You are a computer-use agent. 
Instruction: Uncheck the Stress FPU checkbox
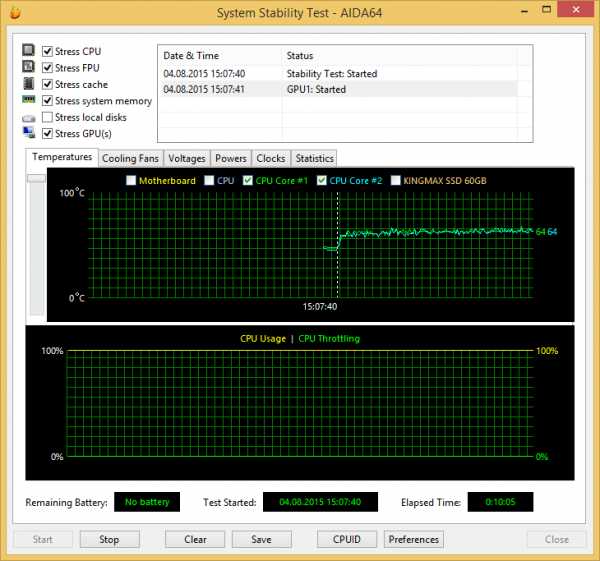click(x=47, y=68)
